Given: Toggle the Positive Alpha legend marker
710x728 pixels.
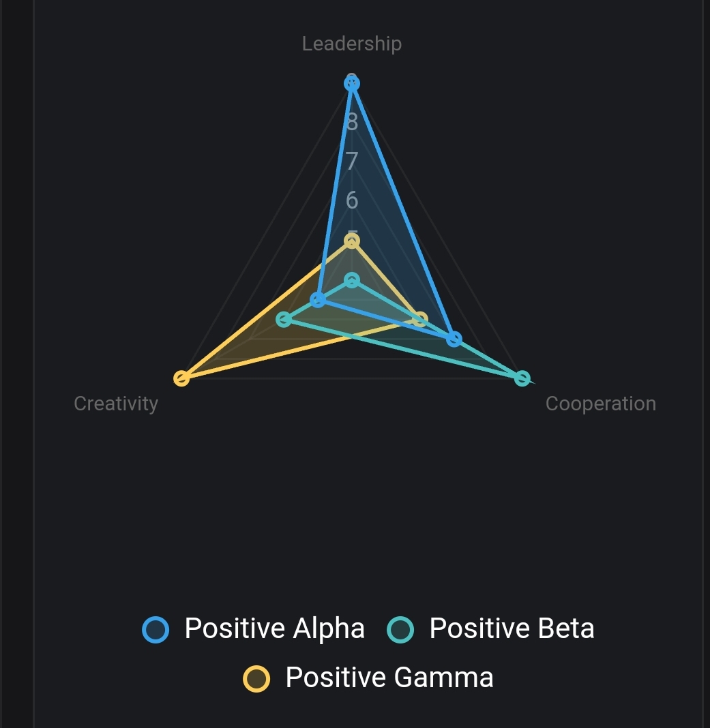Looking at the screenshot, I should click(156, 629).
